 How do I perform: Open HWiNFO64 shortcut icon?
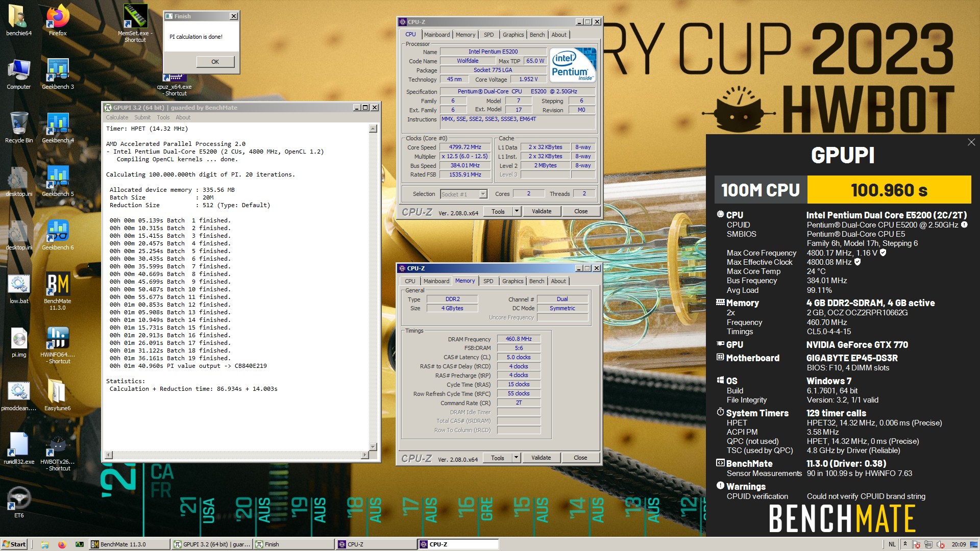(x=58, y=345)
